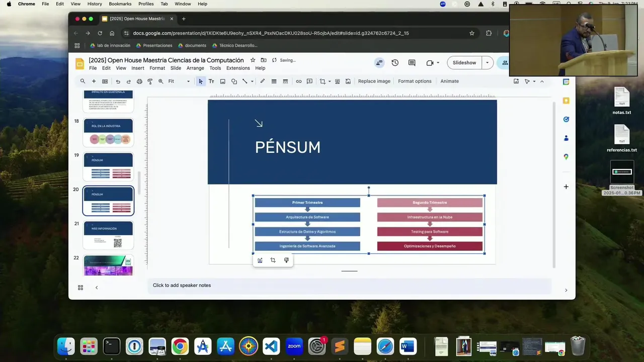This screenshot has width=644, height=362.
Task: Open the Insert menu
Action: point(138,68)
